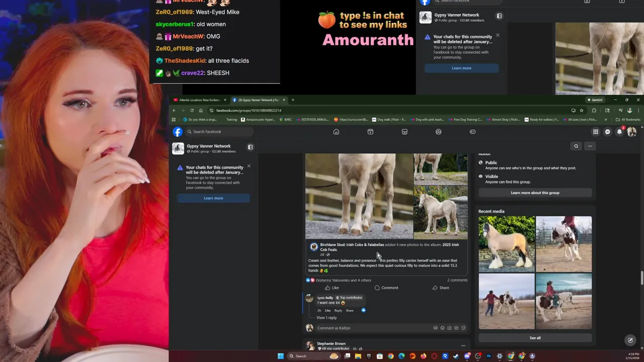This screenshot has height=362, width=644.
Task: Open the Chrome three-dot menu
Action: coord(638,110)
